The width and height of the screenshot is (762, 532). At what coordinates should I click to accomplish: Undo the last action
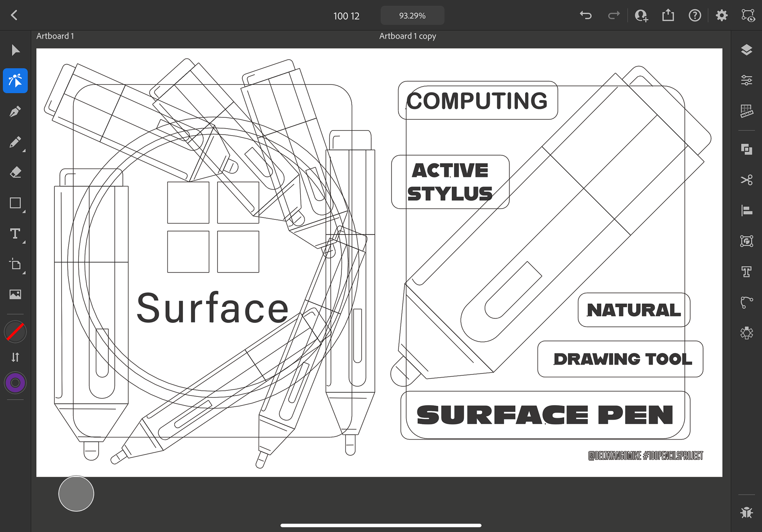(586, 15)
